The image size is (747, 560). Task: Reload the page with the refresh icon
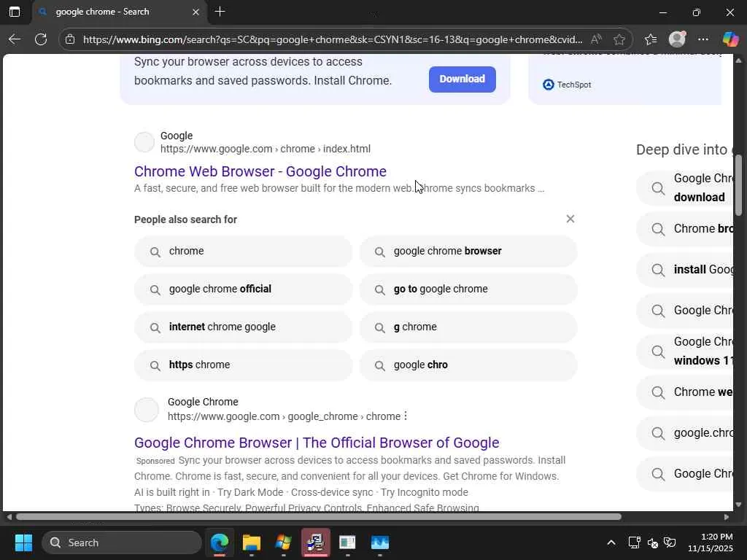[x=41, y=39]
